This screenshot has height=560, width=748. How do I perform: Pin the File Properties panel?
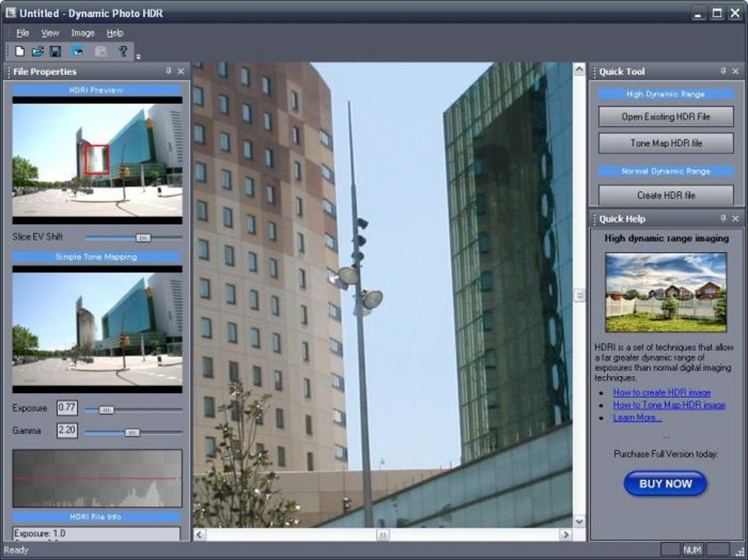tap(169, 71)
